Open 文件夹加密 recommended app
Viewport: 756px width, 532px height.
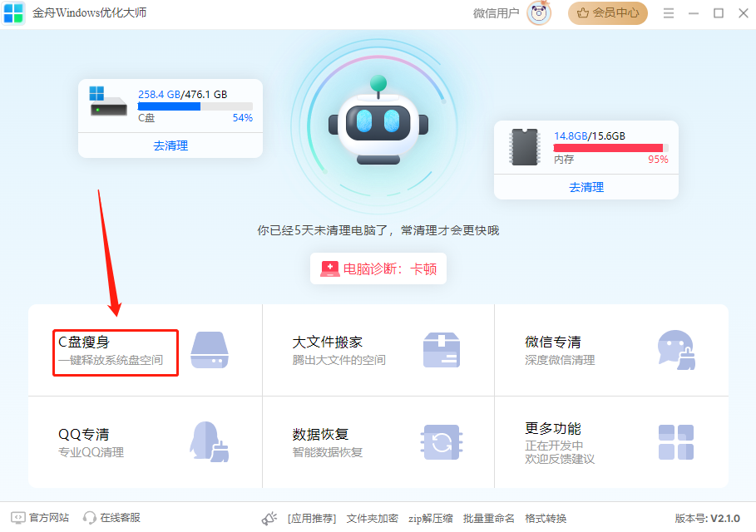tap(372, 518)
